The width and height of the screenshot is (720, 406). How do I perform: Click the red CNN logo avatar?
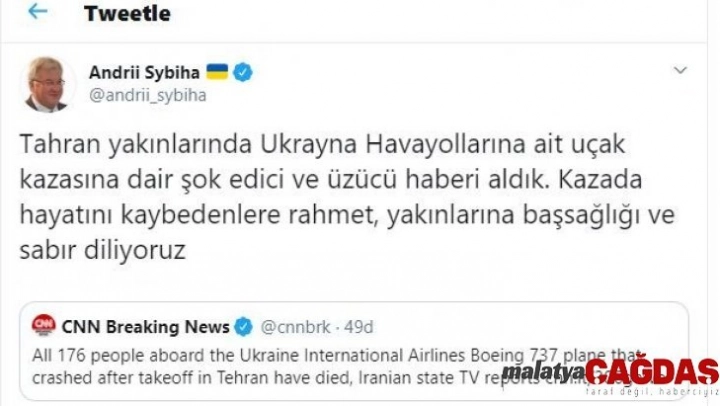point(44,326)
